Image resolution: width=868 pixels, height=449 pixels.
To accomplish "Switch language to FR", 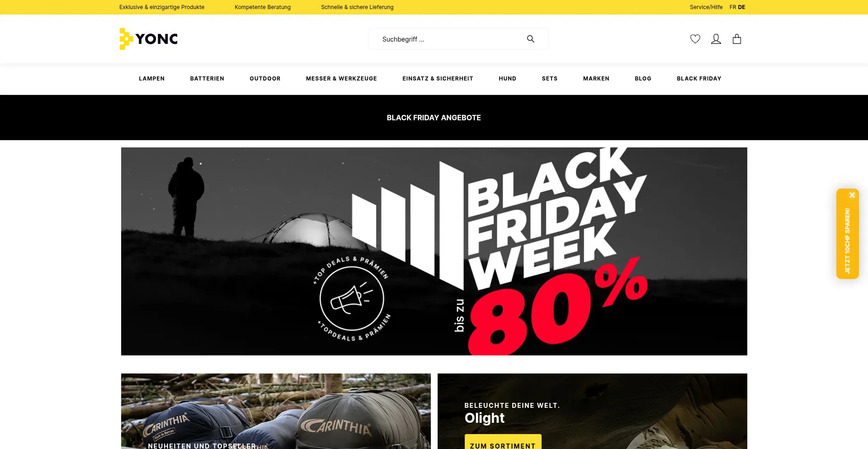I will (733, 7).
